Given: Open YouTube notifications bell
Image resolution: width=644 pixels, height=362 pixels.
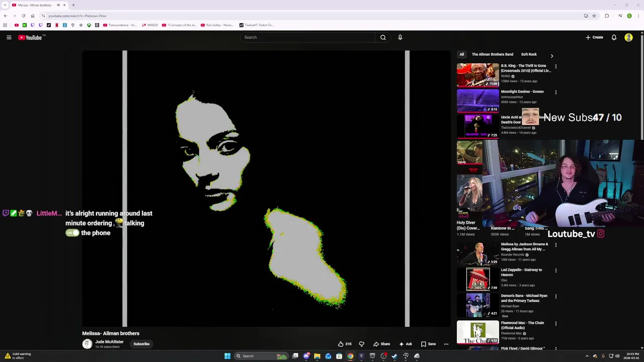Looking at the screenshot, I should coord(614,37).
